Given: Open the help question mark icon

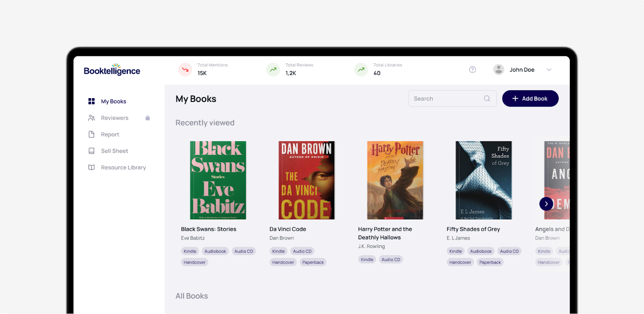Looking at the screenshot, I should click(x=473, y=70).
